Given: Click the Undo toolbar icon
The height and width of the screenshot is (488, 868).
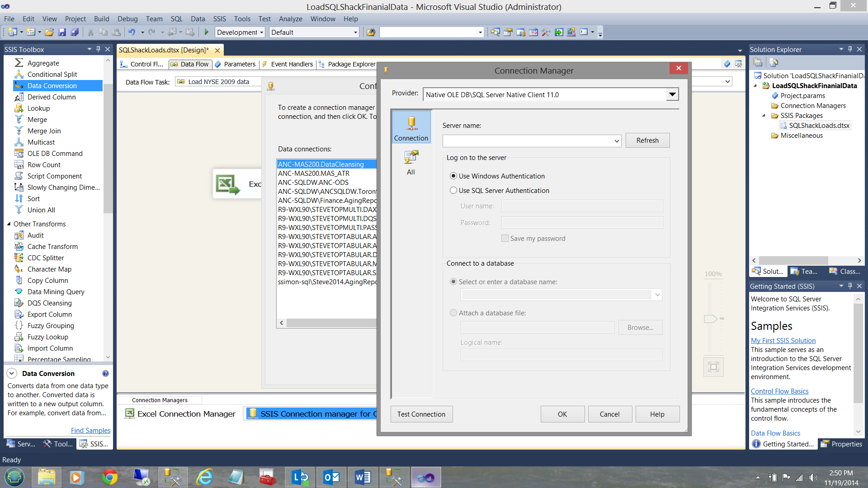Looking at the screenshot, I should (x=132, y=32).
